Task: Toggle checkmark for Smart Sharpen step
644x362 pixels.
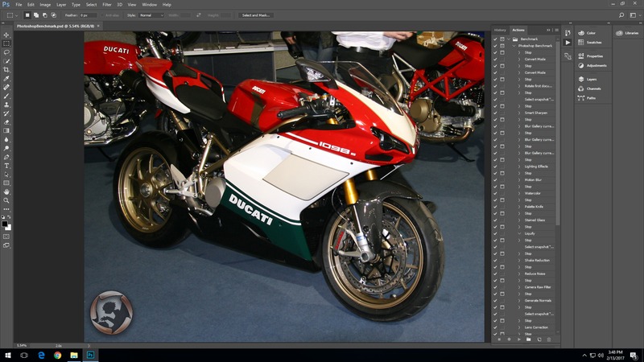Action: point(495,113)
